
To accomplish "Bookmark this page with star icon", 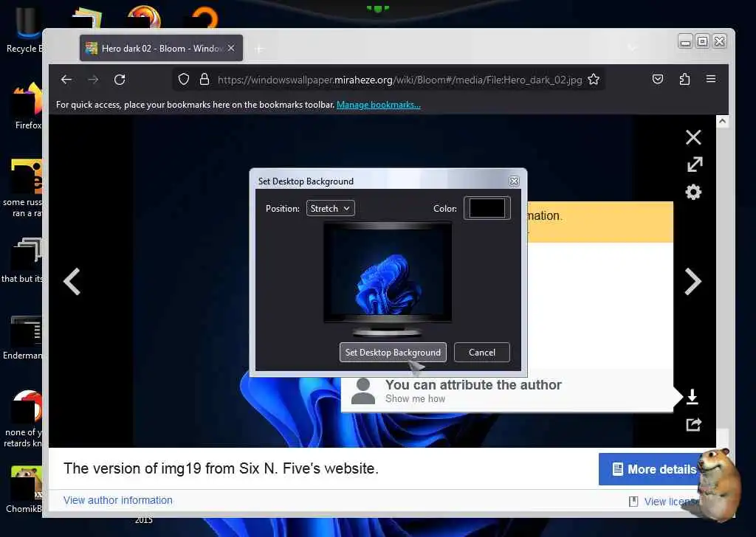I will (594, 80).
